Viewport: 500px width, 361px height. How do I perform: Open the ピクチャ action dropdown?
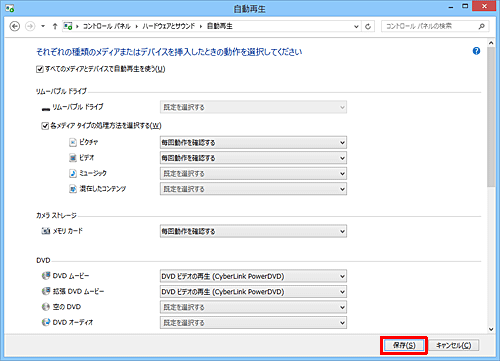[253, 143]
